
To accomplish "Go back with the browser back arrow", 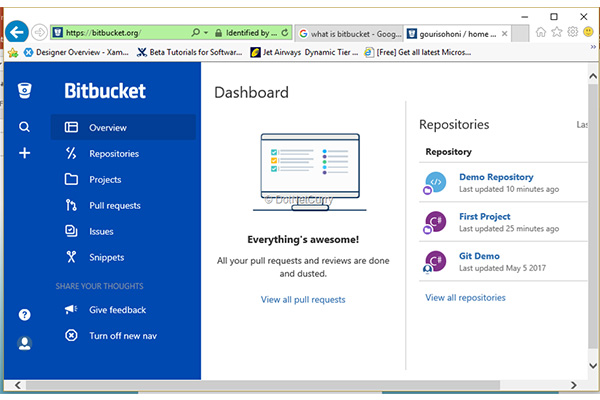I will pyautogui.click(x=16, y=32).
